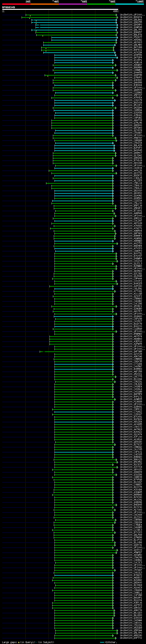Select the UniRef100_C1D8N3 label

tap(131, 93)
